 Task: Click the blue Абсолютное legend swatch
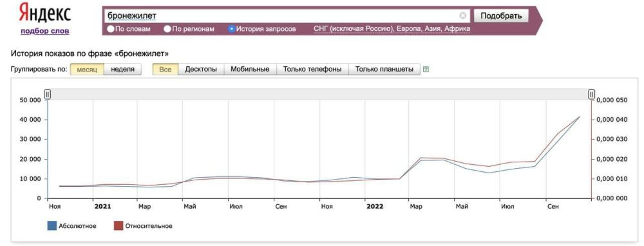52,226
